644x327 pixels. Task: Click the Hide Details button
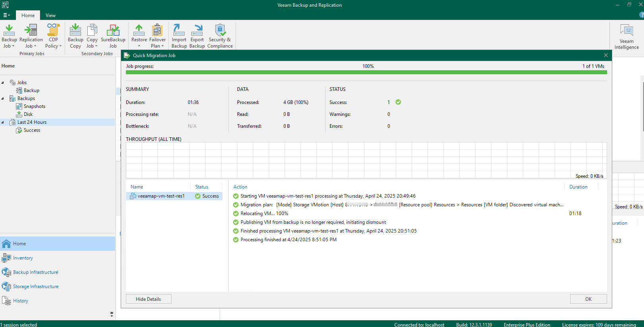pyautogui.click(x=148, y=299)
